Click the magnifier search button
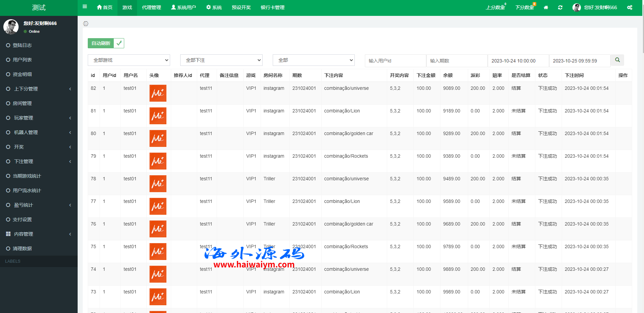The width and height of the screenshot is (644, 313). point(617,60)
